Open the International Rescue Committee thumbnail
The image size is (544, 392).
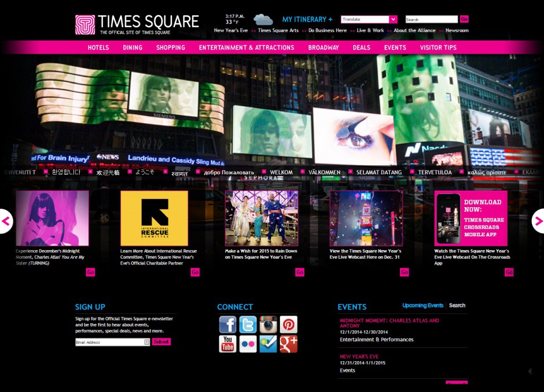pyautogui.click(x=155, y=218)
